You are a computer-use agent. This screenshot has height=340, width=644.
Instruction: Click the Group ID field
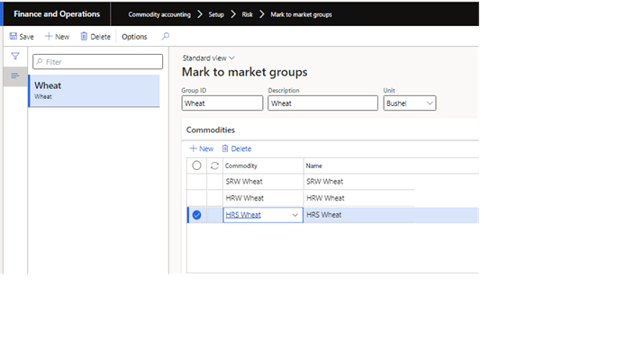[222, 103]
